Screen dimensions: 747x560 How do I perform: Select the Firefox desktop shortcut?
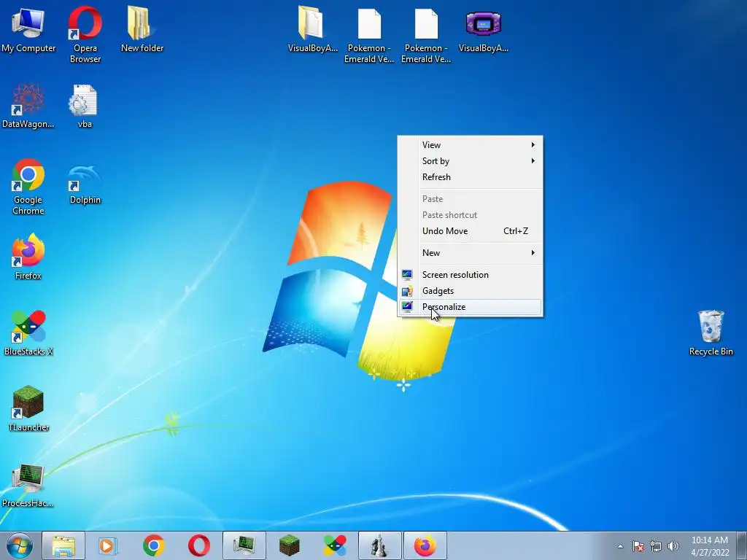[28, 256]
